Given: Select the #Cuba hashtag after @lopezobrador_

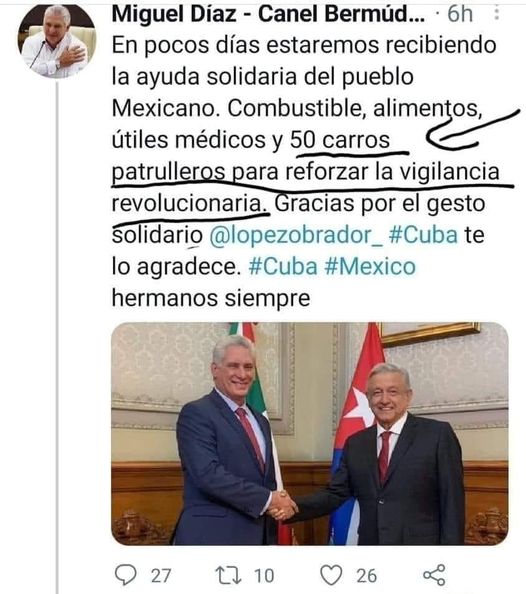Looking at the screenshot, I should (x=423, y=235).
